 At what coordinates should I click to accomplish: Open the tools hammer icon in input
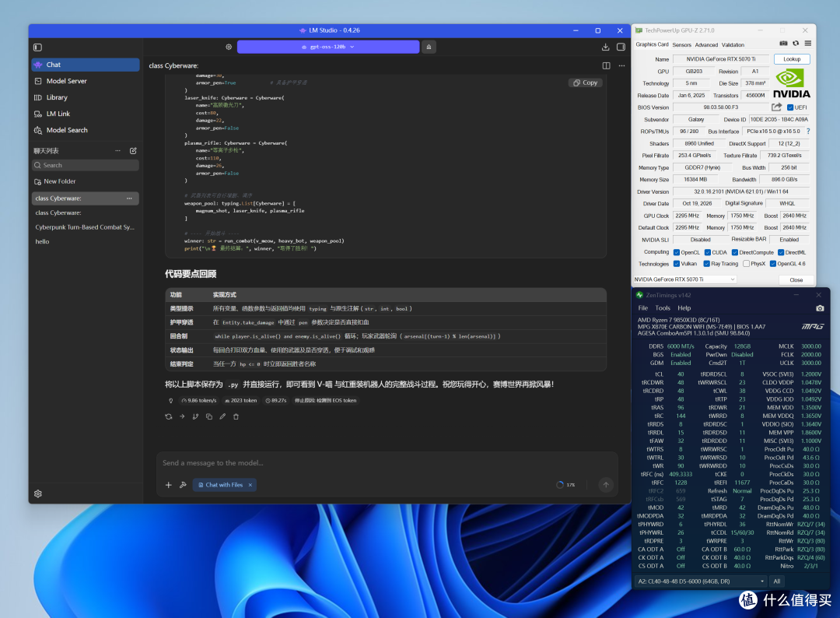pyautogui.click(x=183, y=485)
